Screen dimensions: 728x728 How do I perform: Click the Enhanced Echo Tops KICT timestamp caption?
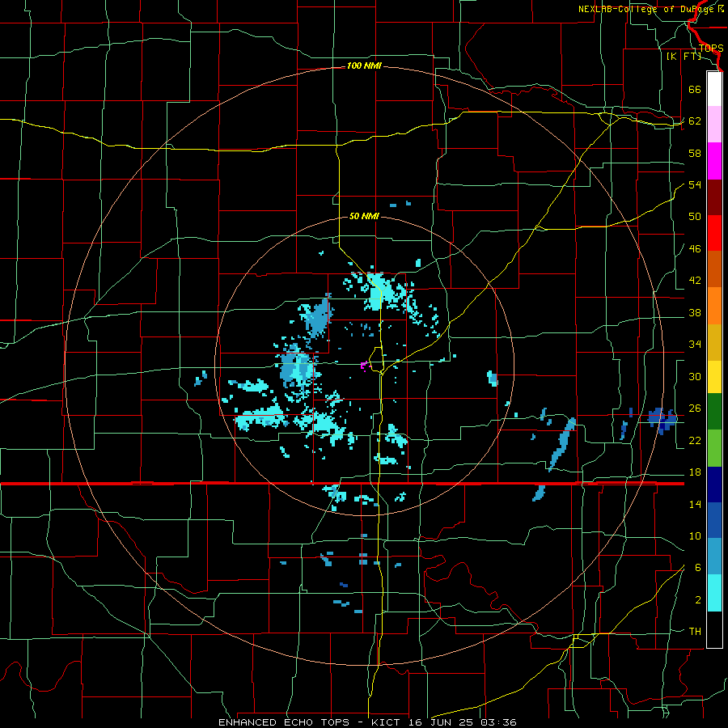[367, 722]
